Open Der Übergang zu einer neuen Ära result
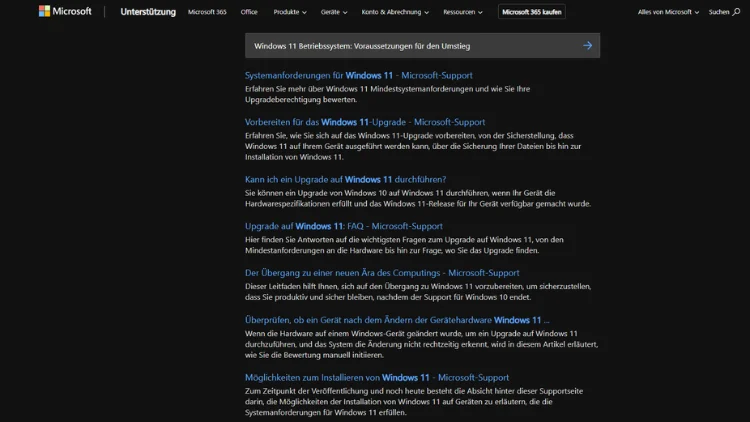Viewport: 750px width, 422px height. pos(382,273)
